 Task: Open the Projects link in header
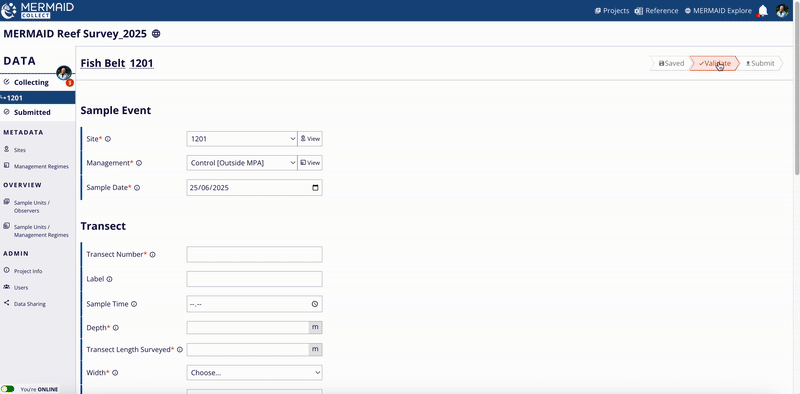tap(612, 11)
